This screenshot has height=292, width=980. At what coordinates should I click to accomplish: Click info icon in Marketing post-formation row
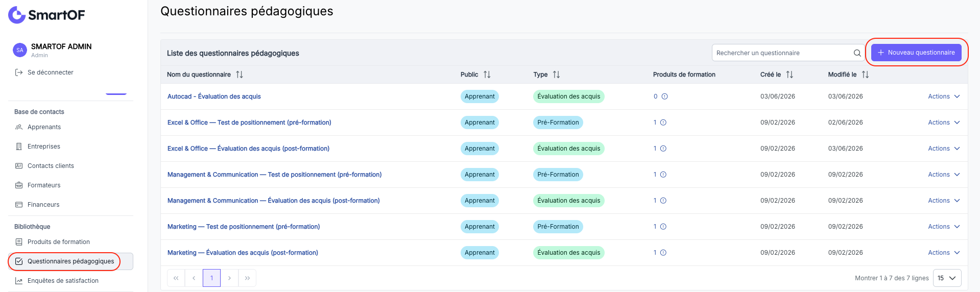663,253
